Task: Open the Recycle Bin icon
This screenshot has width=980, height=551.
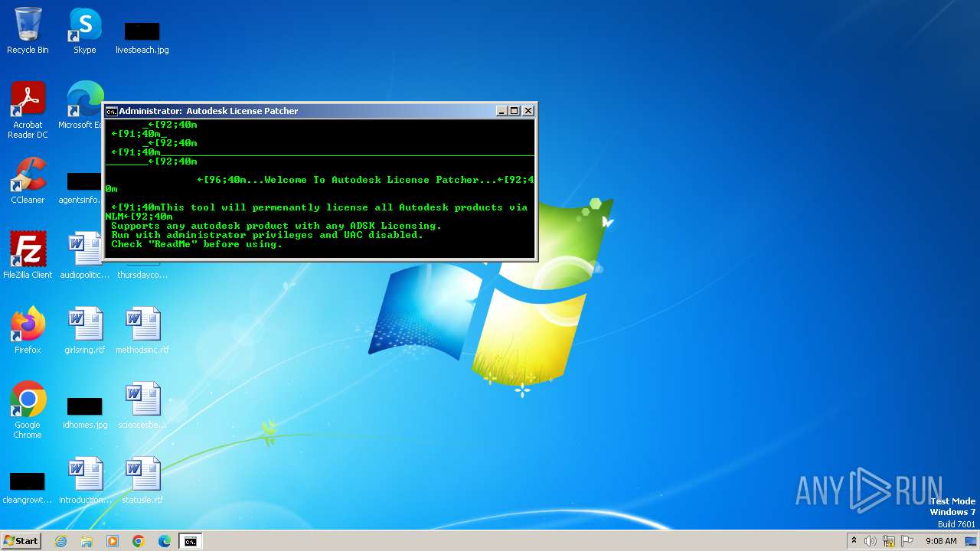Action: 28,31
